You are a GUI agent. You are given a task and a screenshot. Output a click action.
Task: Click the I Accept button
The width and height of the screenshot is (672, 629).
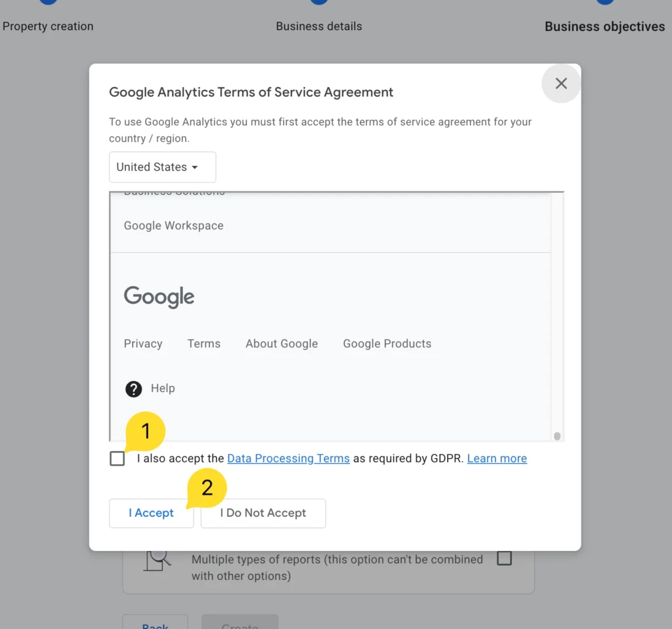tap(152, 513)
